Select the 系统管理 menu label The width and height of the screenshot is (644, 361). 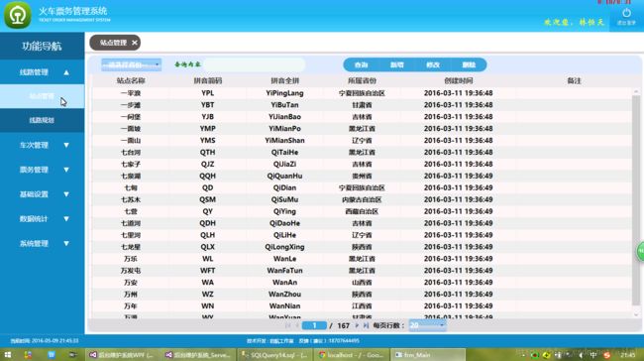click(34, 243)
